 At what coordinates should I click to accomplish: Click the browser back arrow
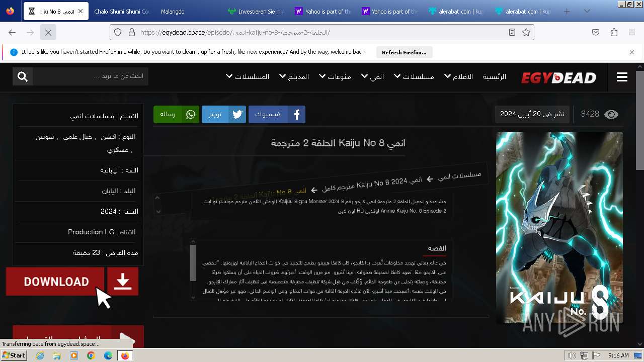(12, 32)
